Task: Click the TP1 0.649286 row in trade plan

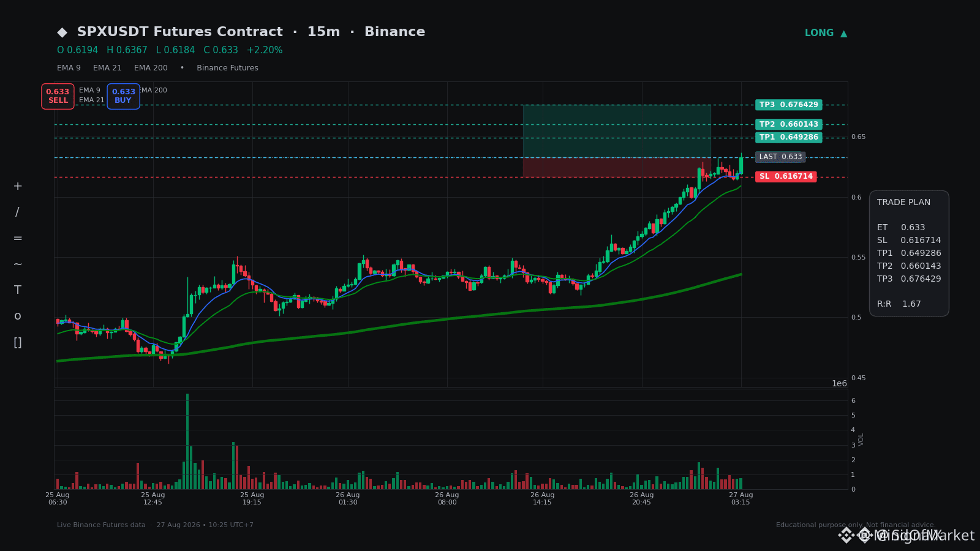Action: pos(909,253)
